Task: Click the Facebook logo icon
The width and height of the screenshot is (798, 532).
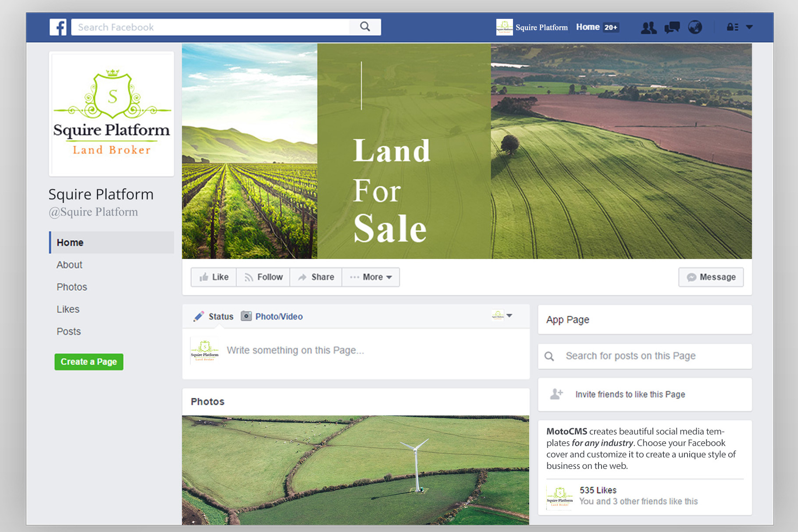Action: [x=58, y=27]
